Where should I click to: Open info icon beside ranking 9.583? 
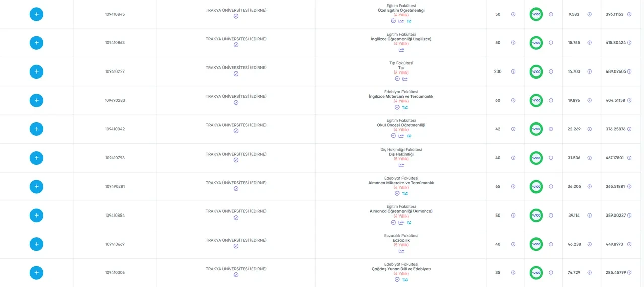point(590,14)
